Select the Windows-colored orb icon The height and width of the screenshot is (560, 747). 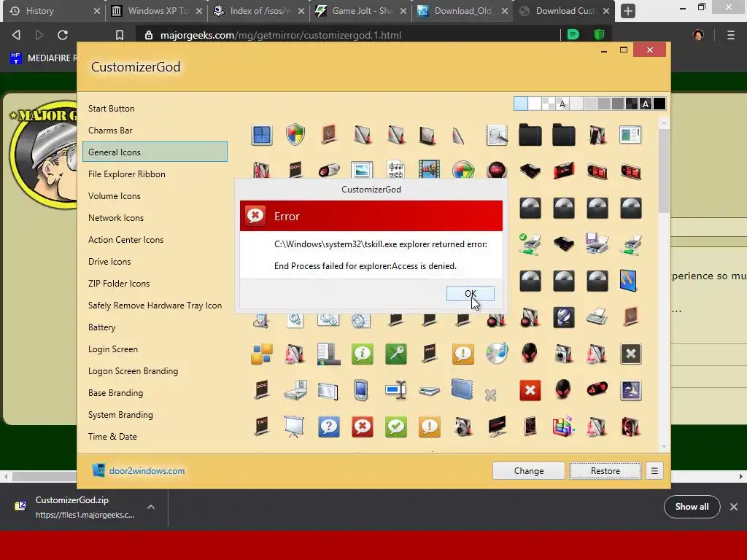point(463,170)
